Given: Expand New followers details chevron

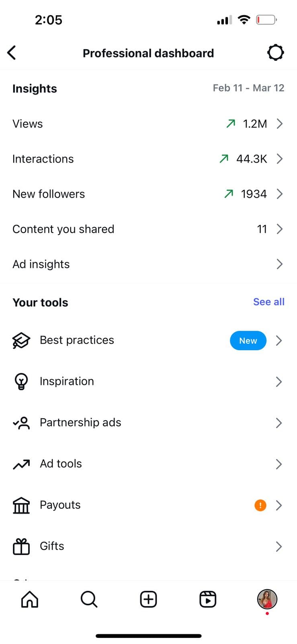Looking at the screenshot, I should 280,194.
